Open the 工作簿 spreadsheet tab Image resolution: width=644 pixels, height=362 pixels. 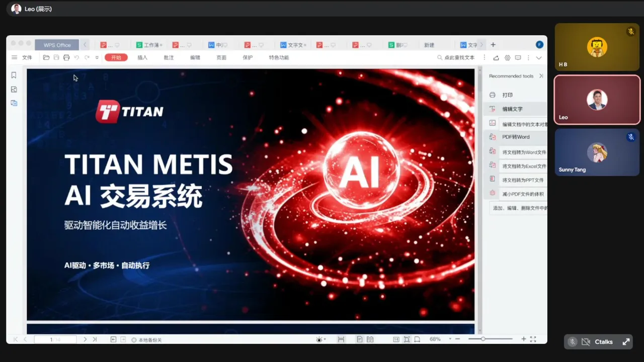(149, 45)
